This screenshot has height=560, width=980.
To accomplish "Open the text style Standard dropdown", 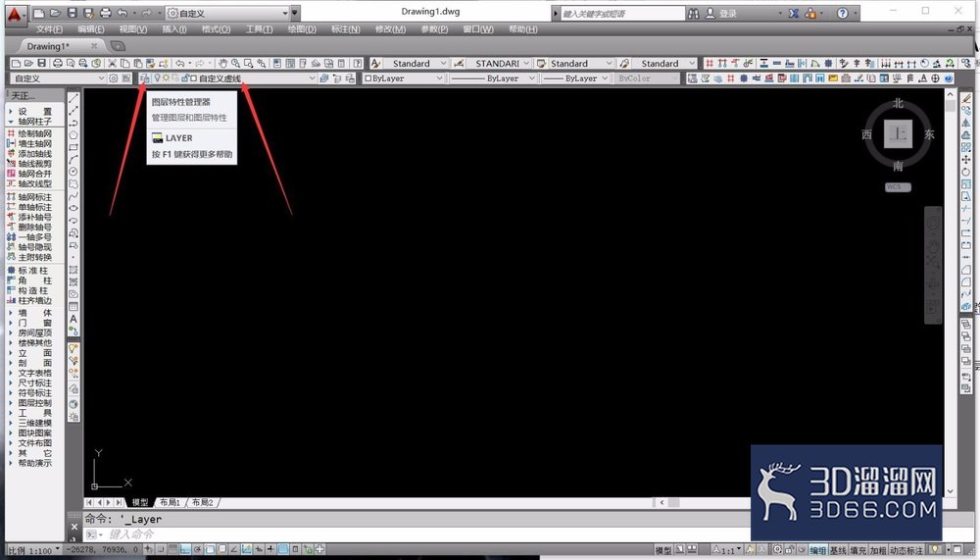I will 443,63.
